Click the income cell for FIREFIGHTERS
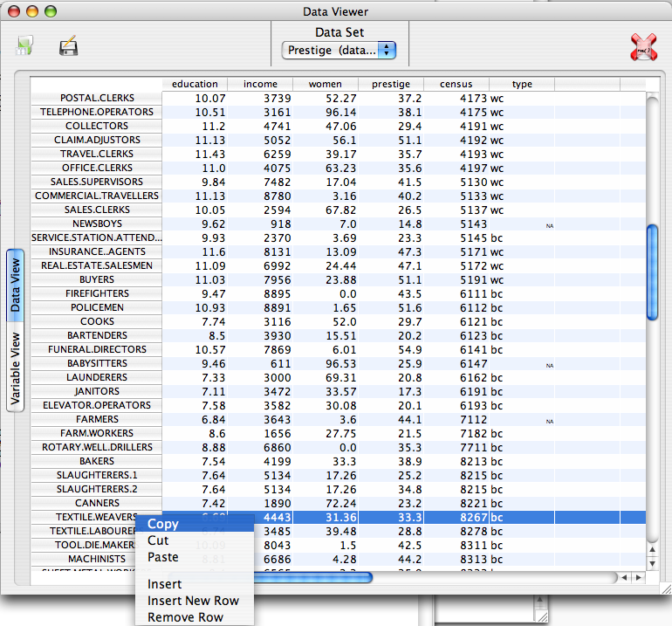The image size is (672, 626). (x=260, y=293)
